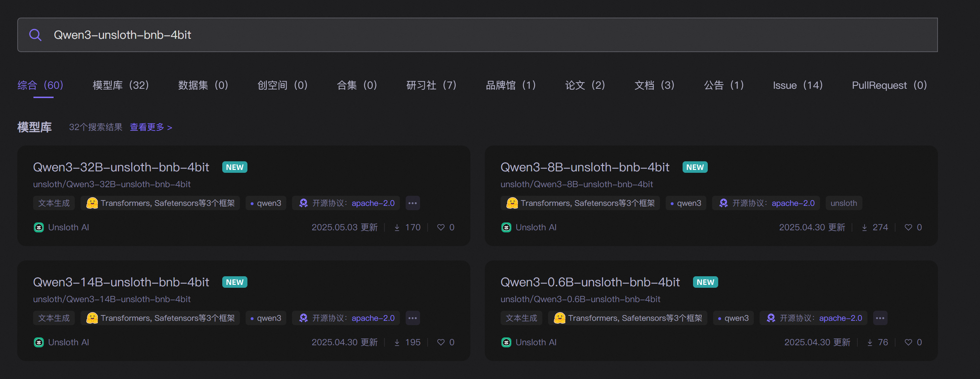This screenshot has height=379, width=980.
Task: Open the 论文 (2) tab
Action: [585, 85]
